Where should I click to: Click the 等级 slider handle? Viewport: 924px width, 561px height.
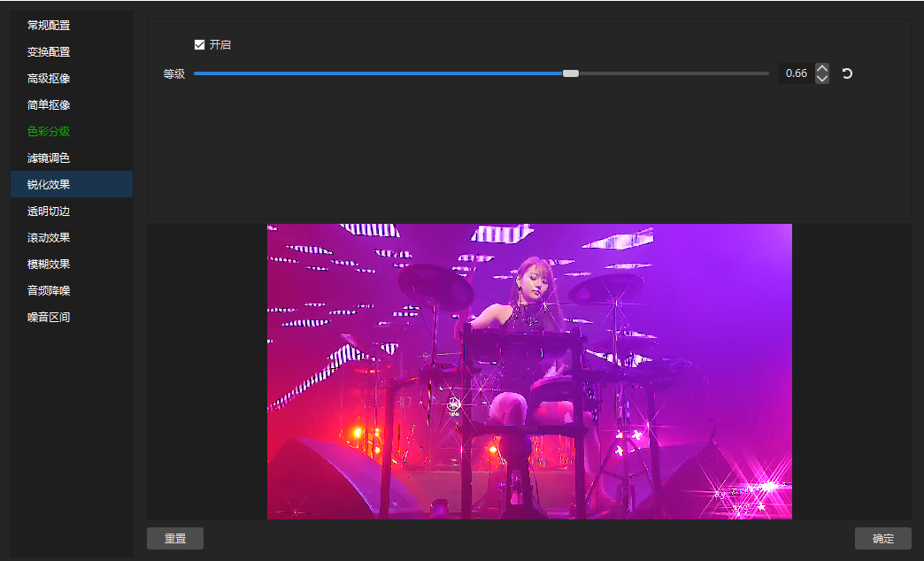(571, 73)
